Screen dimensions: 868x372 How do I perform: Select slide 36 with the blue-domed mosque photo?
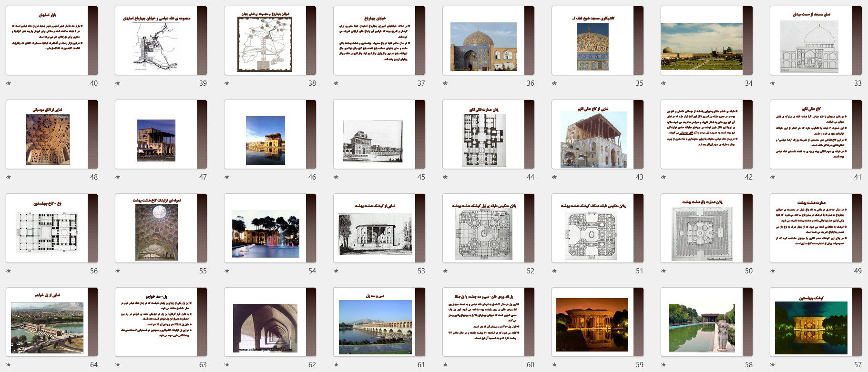(488, 40)
